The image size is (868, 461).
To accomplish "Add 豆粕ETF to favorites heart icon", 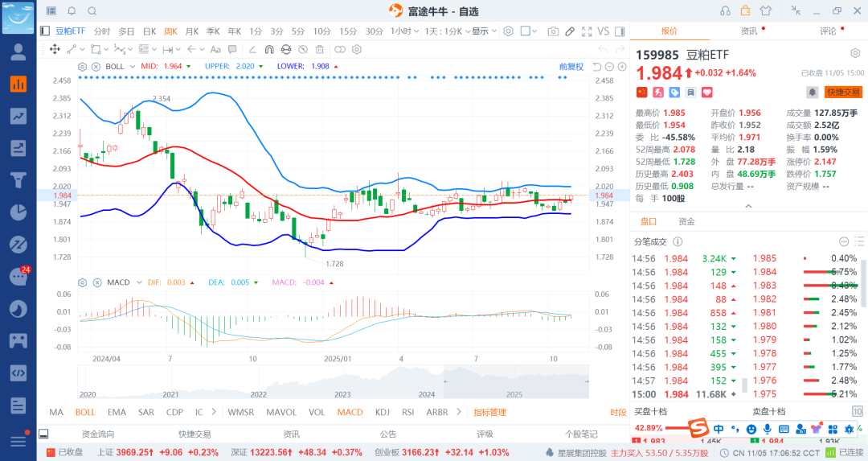I will point(707,93).
